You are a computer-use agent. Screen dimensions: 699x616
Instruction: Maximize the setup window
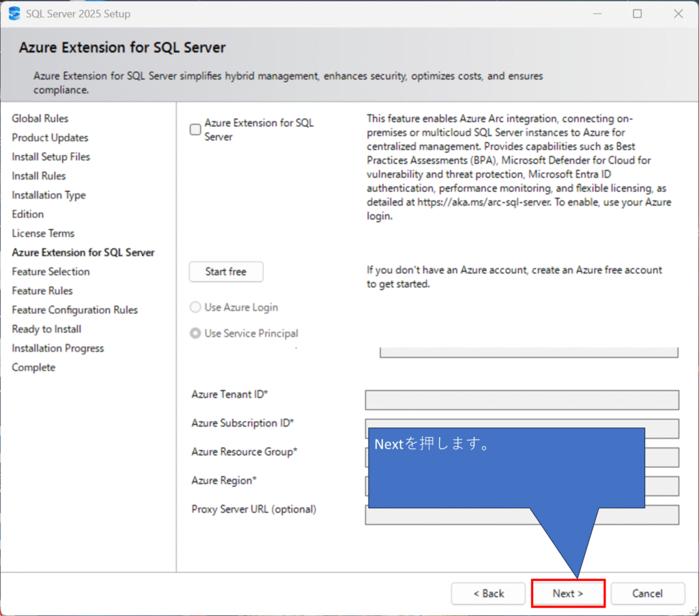[638, 14]
